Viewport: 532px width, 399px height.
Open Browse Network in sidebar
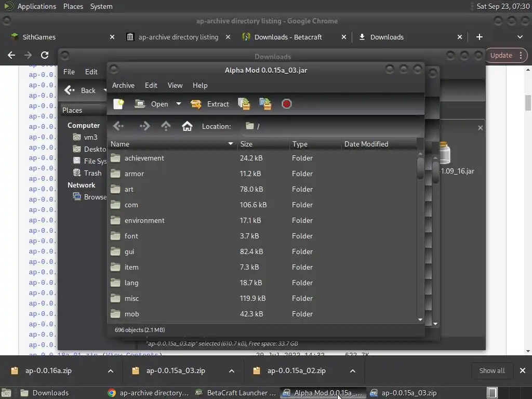90,197
